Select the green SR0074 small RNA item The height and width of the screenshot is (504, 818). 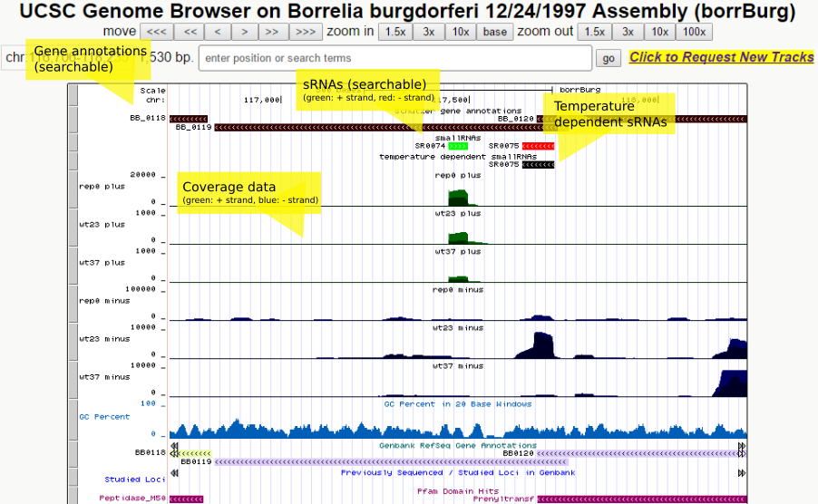coord(458,146)
